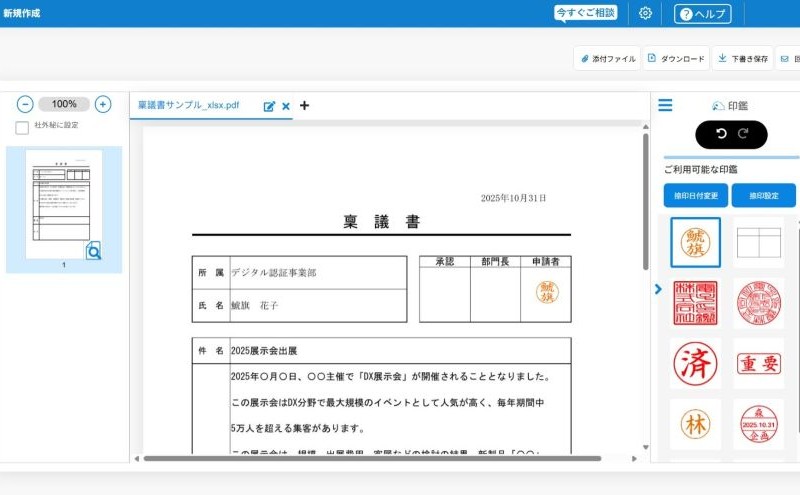Enable the 社外秘に設定 checkbox
This screenshot has width=800, height=495.
click(22, 127)
